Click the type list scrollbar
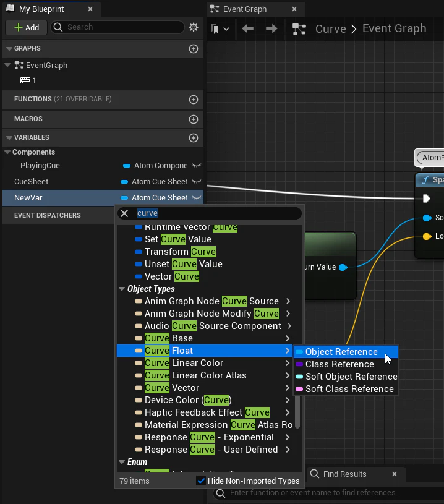 [x=297, y=411]
